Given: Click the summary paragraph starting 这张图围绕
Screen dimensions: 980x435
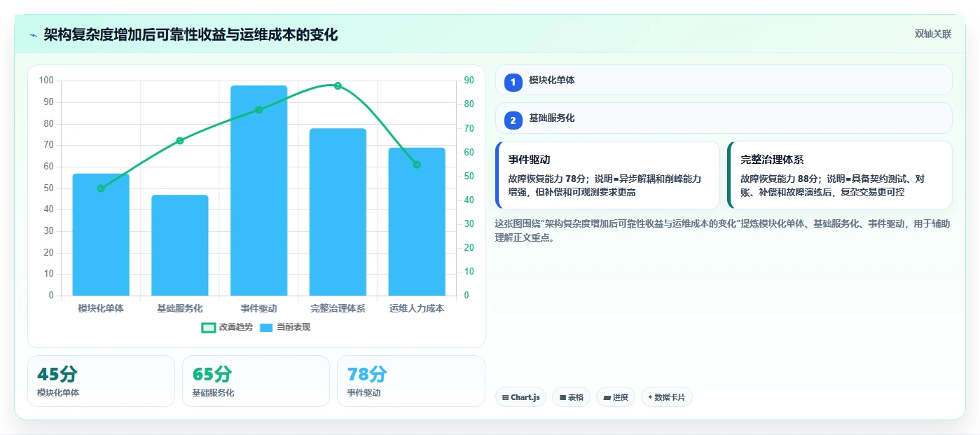Looking at the screenshot, I should [x=722, y=230].
